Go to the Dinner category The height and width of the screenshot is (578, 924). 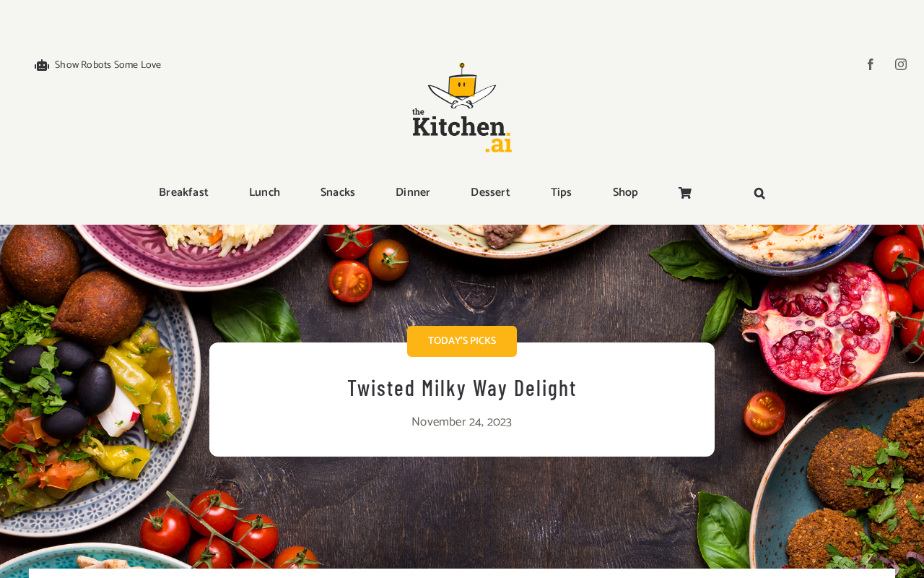[413, 193]
